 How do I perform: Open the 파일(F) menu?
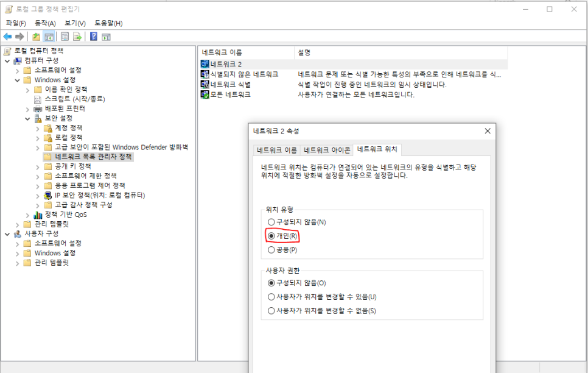pos(16,23)
